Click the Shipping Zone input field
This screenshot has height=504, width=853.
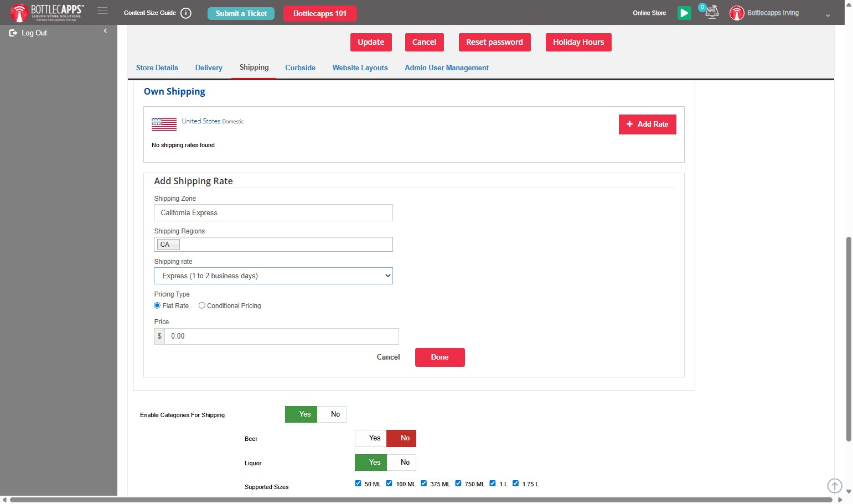273,213
